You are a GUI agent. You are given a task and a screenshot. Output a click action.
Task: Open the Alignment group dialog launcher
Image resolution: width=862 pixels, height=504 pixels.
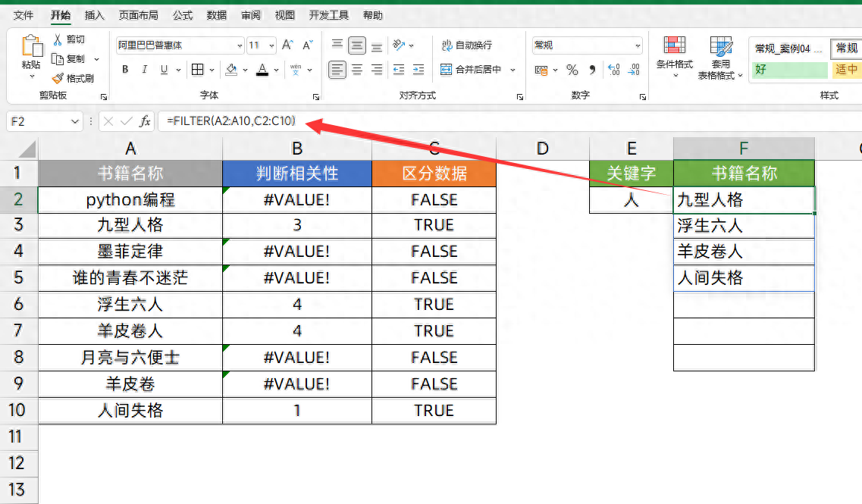[x=520, y=97]
